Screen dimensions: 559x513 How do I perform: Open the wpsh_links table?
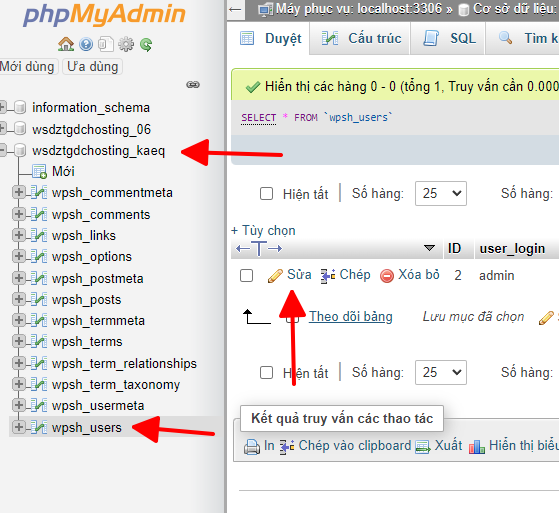(84, 236)
